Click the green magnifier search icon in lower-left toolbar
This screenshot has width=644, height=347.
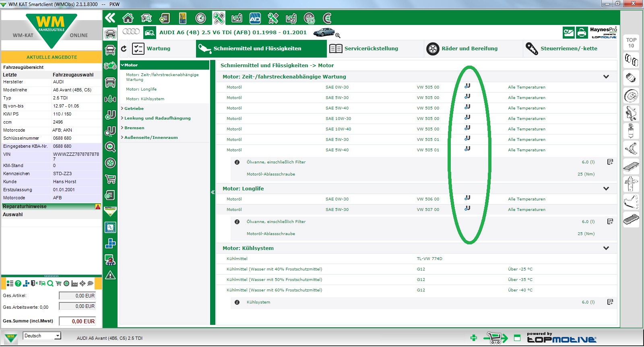click(50, 283)
